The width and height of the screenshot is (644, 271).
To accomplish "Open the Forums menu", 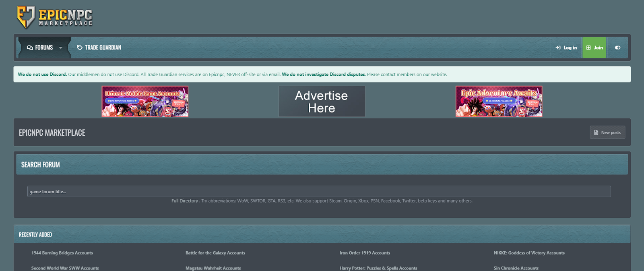I will click(x=40, y=48).
